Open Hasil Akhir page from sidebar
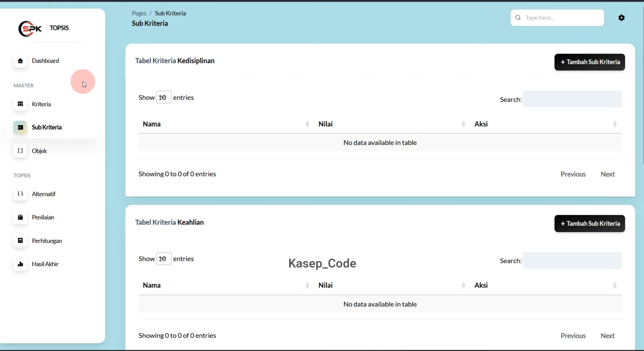This screenshot has height=351, width=644. coord(45,264)
